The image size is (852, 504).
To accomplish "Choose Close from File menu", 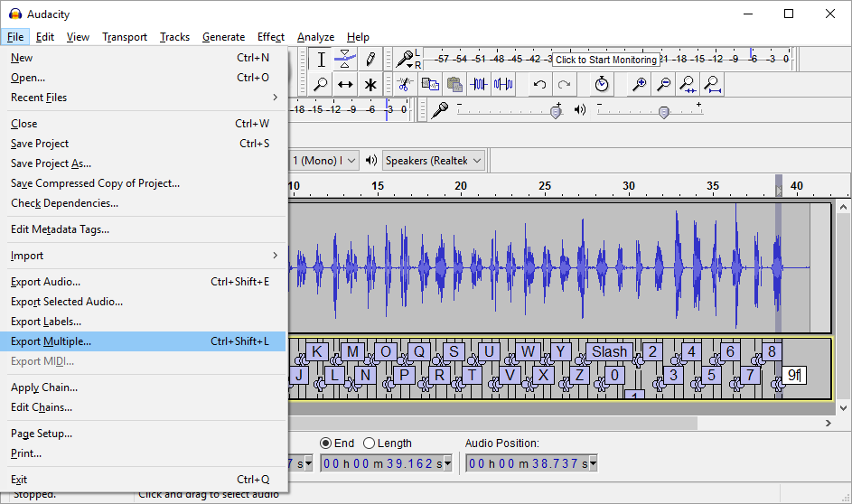I will click(144, 124).
